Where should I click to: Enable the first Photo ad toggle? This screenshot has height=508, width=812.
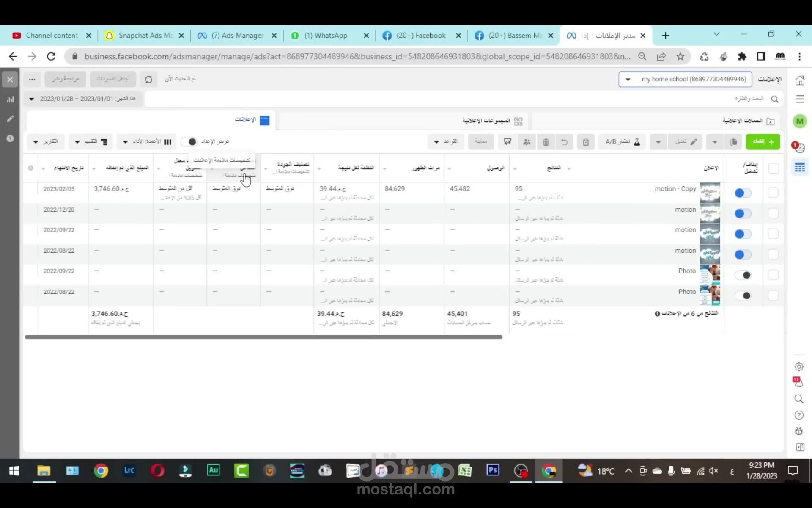point(743,275)
